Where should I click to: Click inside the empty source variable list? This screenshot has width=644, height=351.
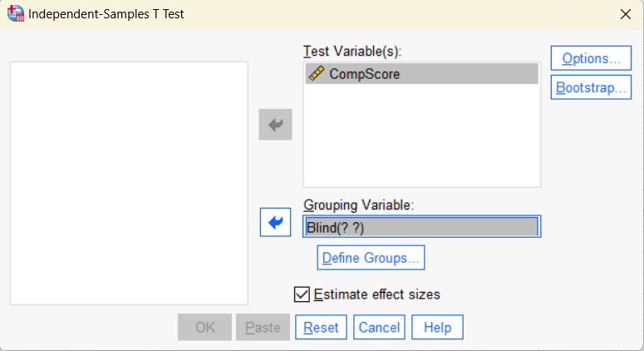[x=128, y=183]
